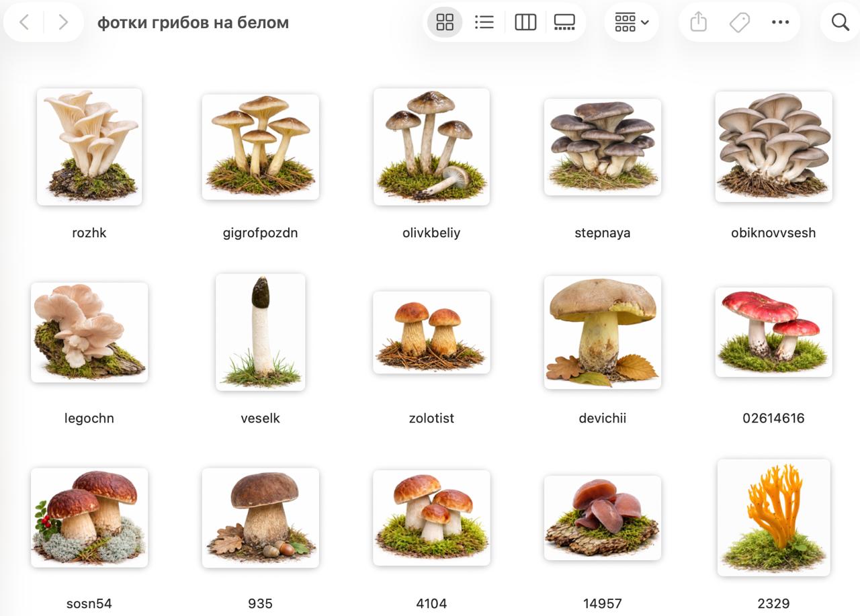Viewport: 860px width, 616px height.
Task: Click the file name label devichii
Action: point(602,418)
